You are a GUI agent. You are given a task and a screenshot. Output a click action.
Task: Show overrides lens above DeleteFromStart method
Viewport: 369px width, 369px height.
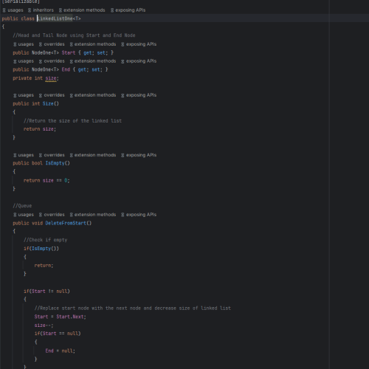[52, 215]
